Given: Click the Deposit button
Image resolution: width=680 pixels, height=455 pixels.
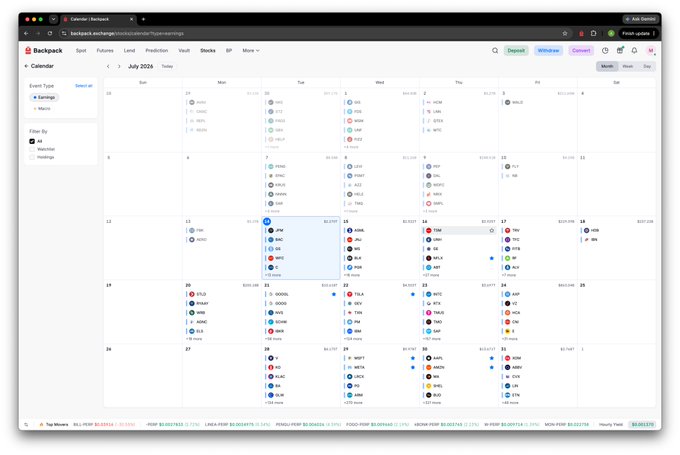Looking at the screenshot, I should tap(516, 51).
